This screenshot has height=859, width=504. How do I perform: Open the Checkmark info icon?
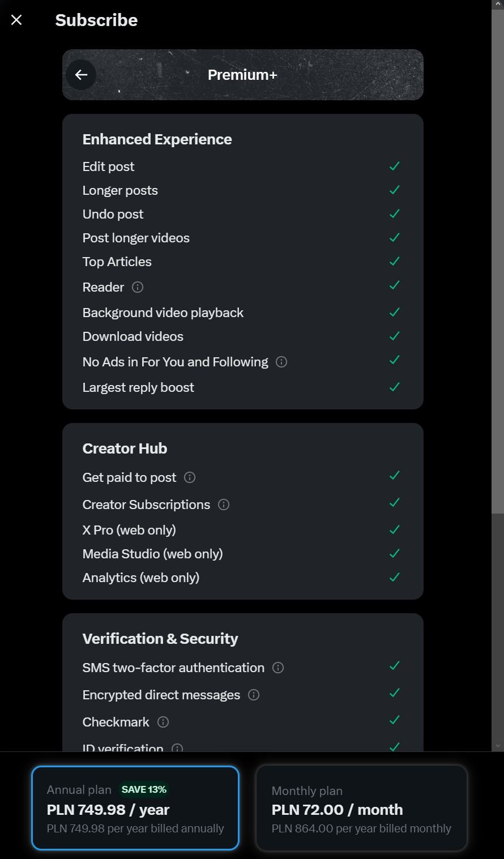[163, 722]
